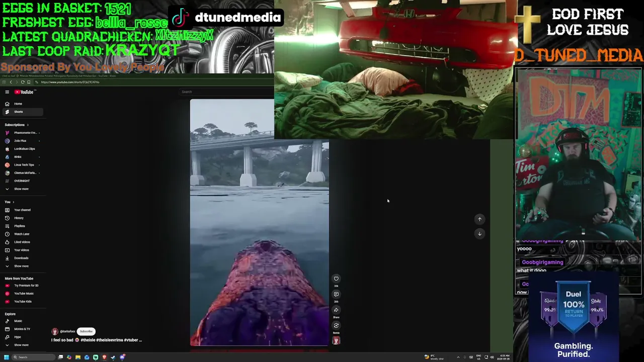Remix this Short
644x362 pixels.
click(336, 326)
